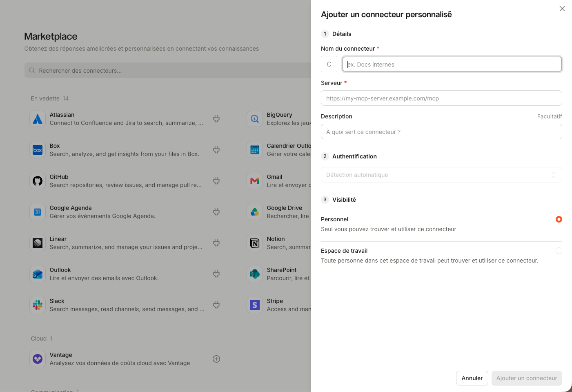Click the Calendrier Outlook icon

pos(255,150)
